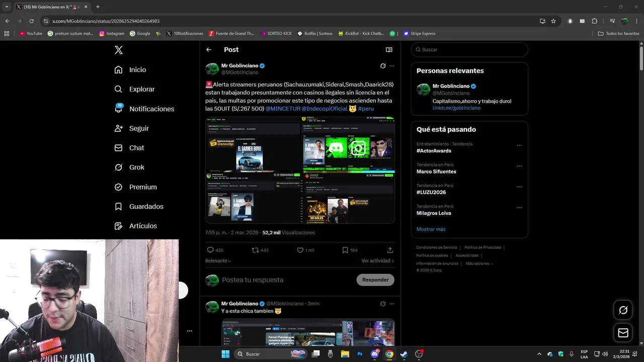The width and height of the screenshot is (644, 362).
Task: Open reader view icon next to Post
Action: pyautogui.click(x=389, y=50)
